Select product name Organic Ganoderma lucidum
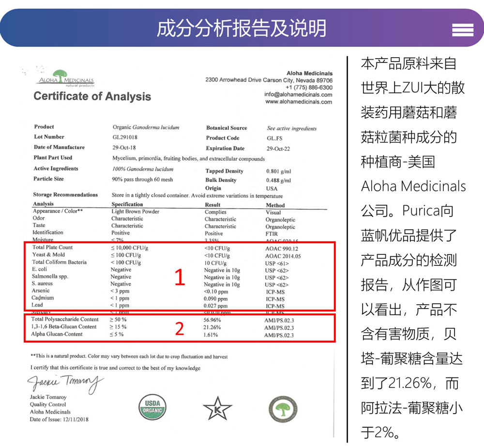The width and height of the screenshot is (484, 448). click(146, 127)
